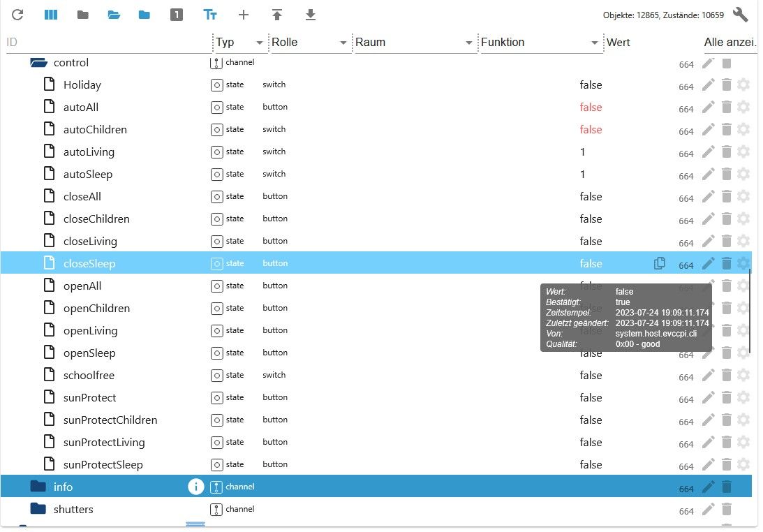Click the upload objects arrow icon
This screenshot has width=763, height=532.
pos(277,15)
